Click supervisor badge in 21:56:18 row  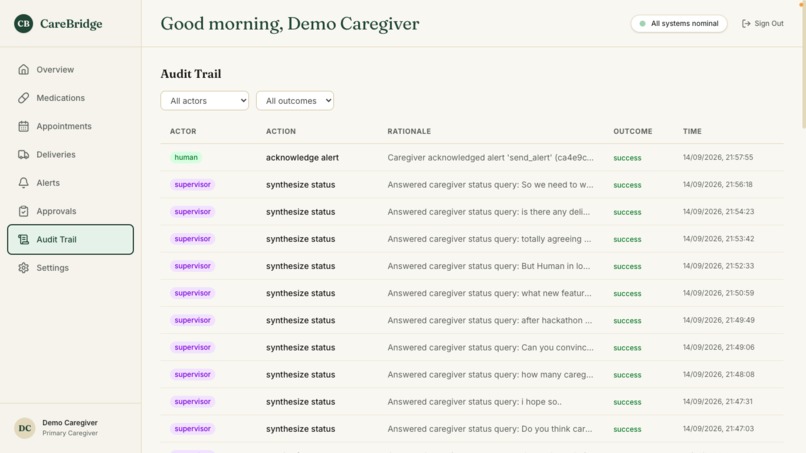[192, 185]
